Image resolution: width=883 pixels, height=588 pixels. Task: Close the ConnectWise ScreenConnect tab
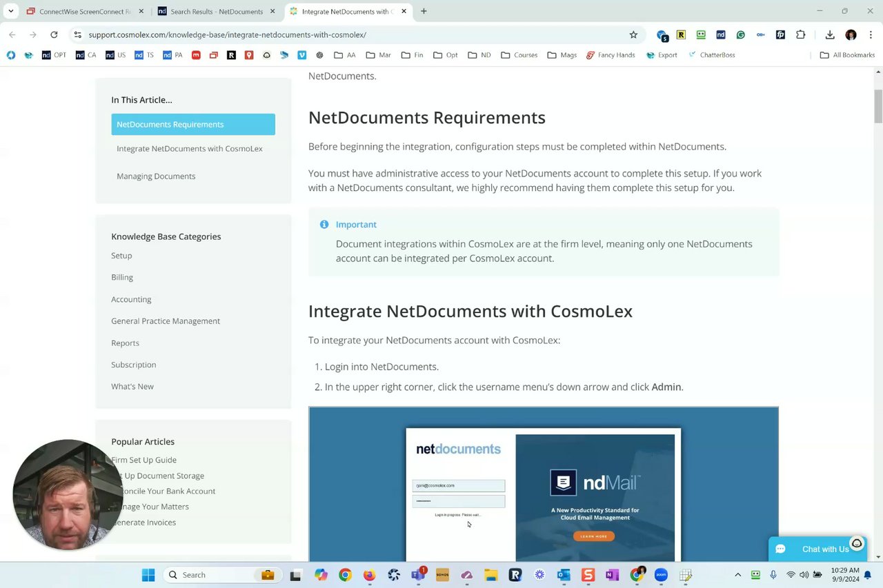click(141, 11)
